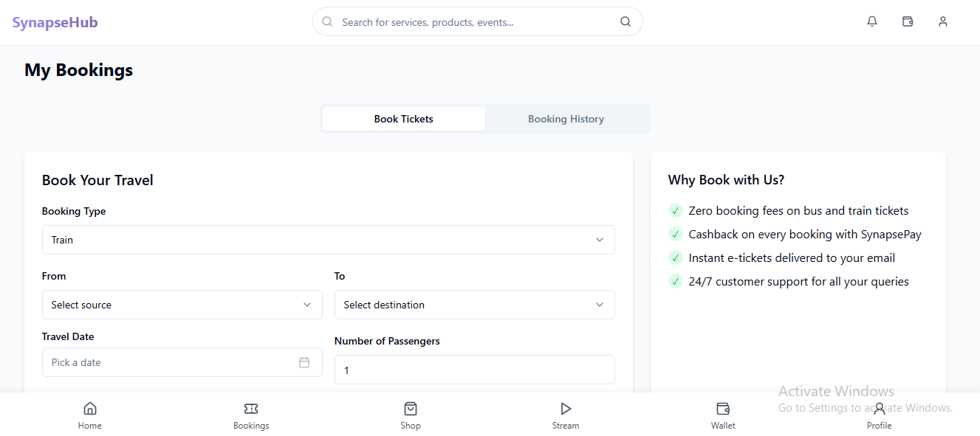Viewport: 980px width, 436px height.
Task: Switch to the Booking History tab
Action: pos(566,119)
